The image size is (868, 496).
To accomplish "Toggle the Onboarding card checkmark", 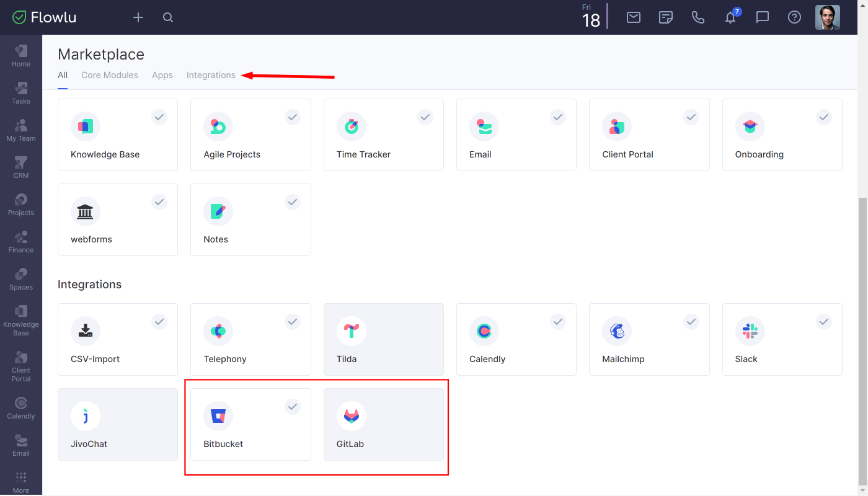I will coord(824,117).
